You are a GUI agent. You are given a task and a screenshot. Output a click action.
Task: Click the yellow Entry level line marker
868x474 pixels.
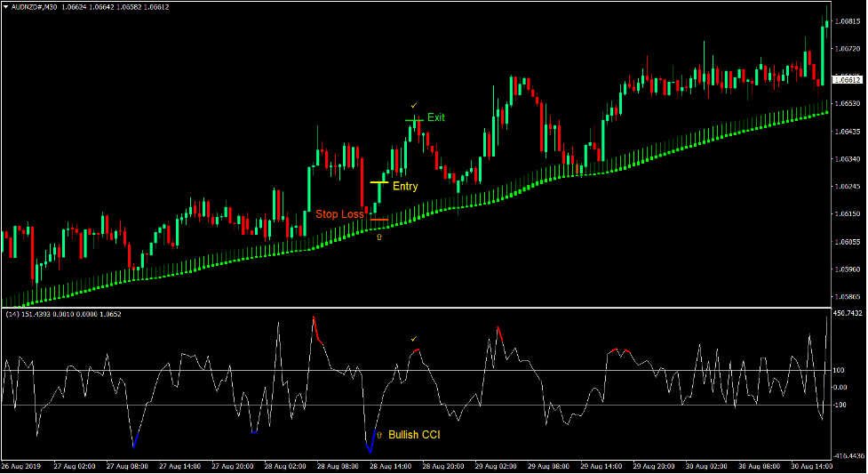tap(378, 181)
